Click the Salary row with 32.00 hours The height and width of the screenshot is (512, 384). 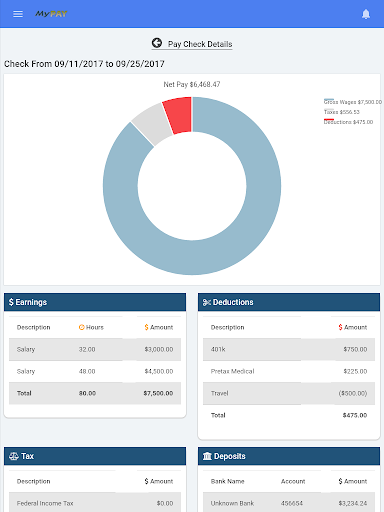tap(95, 349)
